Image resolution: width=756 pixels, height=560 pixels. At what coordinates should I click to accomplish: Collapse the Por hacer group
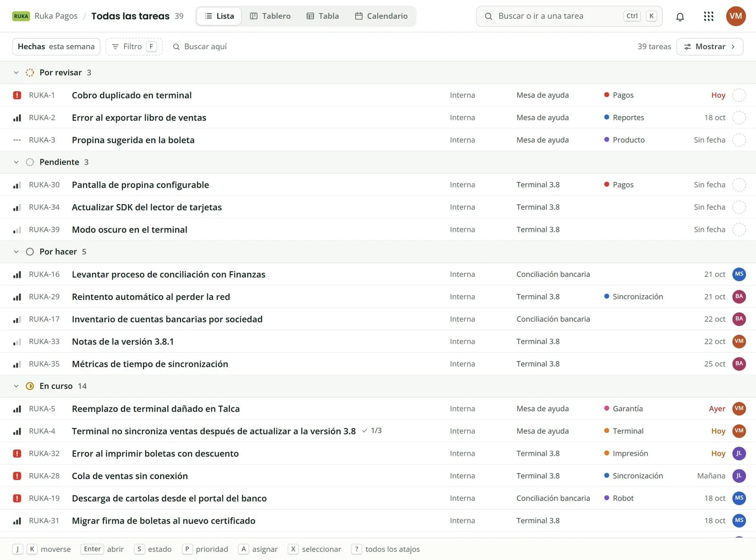coord(16,252)
